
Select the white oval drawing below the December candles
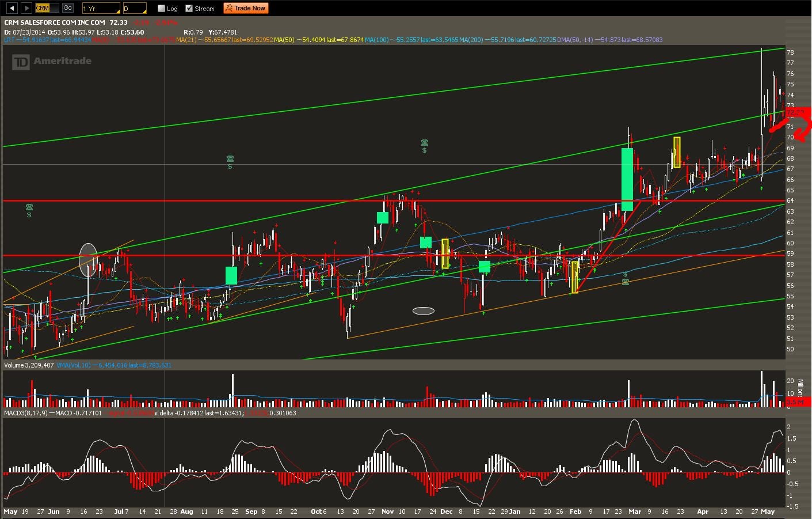click(424, 311)
